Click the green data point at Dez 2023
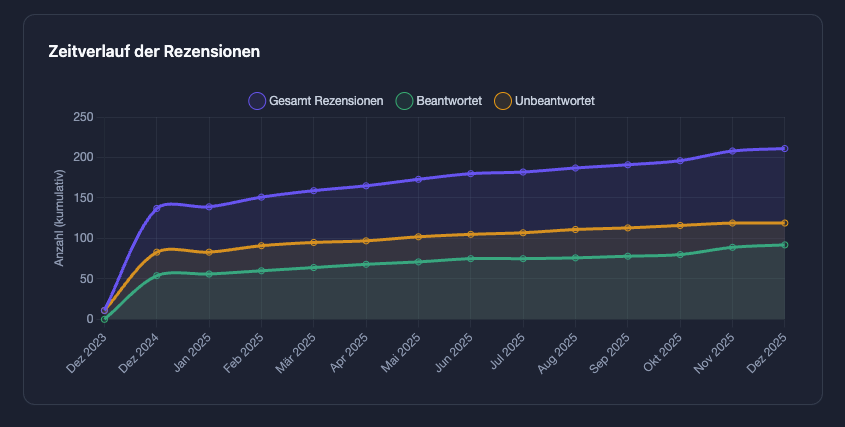This screenshot has height=427, width=845. pos(104,319)
